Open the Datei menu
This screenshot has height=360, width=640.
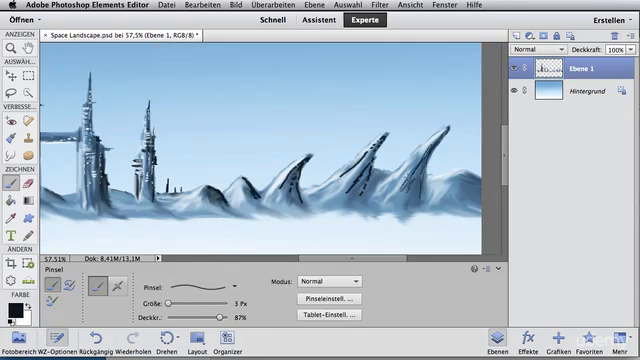(167, 5)
